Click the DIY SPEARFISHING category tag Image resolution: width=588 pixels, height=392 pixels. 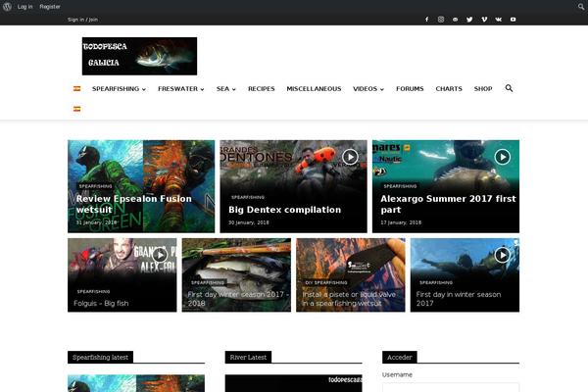tap(326, 282)
